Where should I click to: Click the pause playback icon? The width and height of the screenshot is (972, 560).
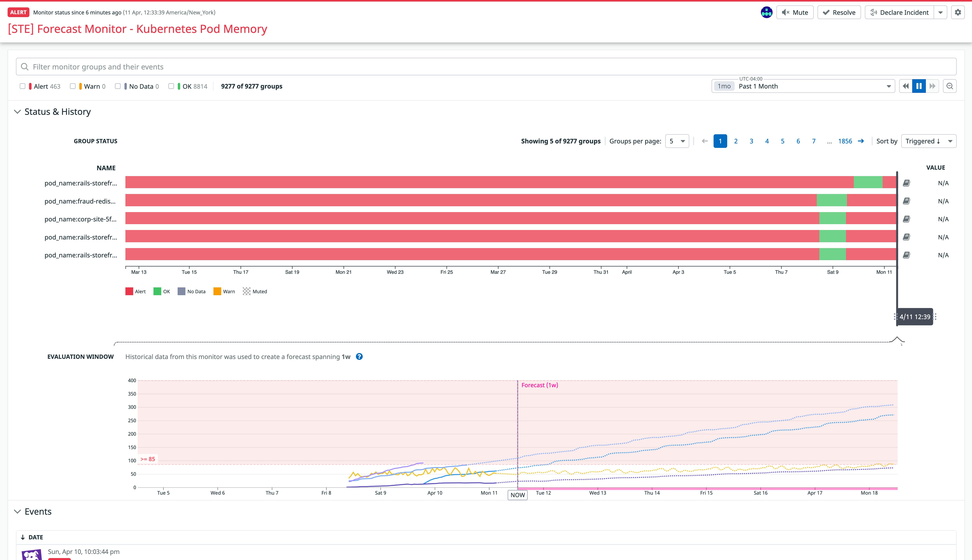pos(919,86)
